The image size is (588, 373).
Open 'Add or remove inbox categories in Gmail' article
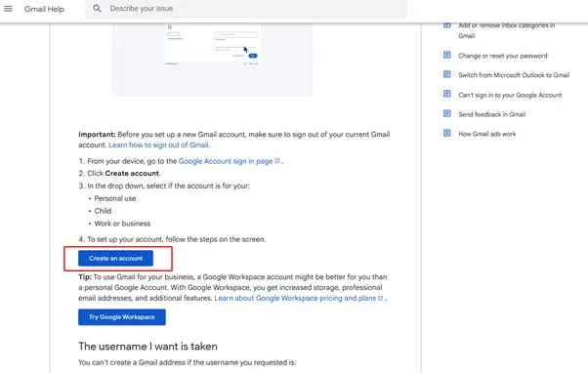pos(507,30)
